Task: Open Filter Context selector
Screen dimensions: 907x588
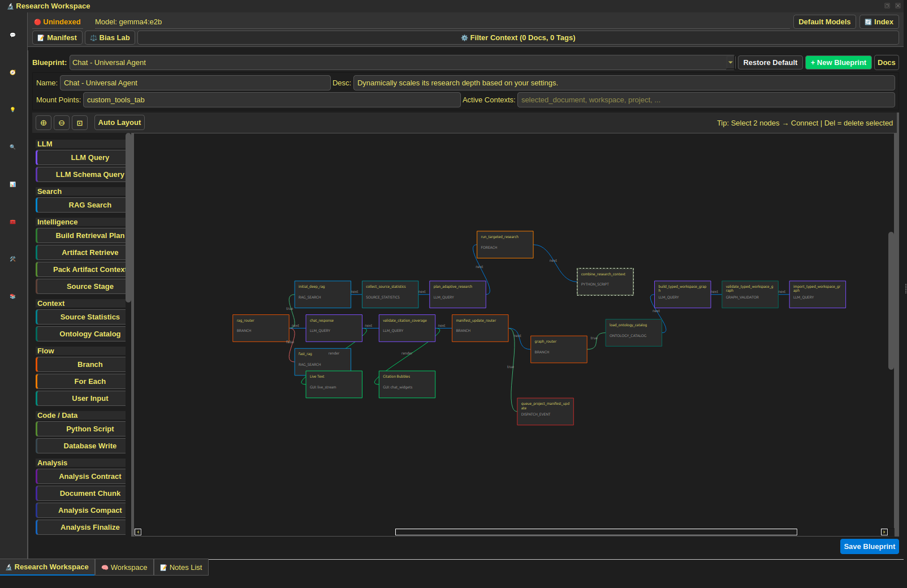Action: point(518,38)
